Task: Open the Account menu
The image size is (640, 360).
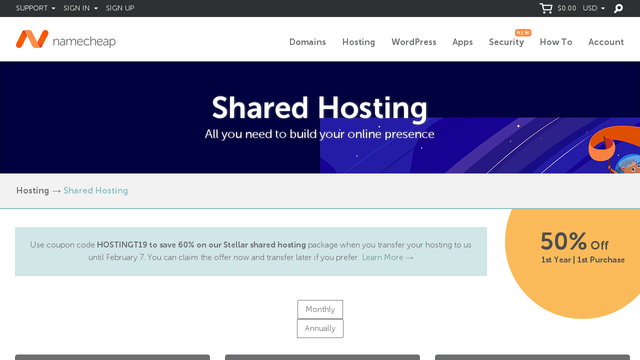Action: pos(606,42)
